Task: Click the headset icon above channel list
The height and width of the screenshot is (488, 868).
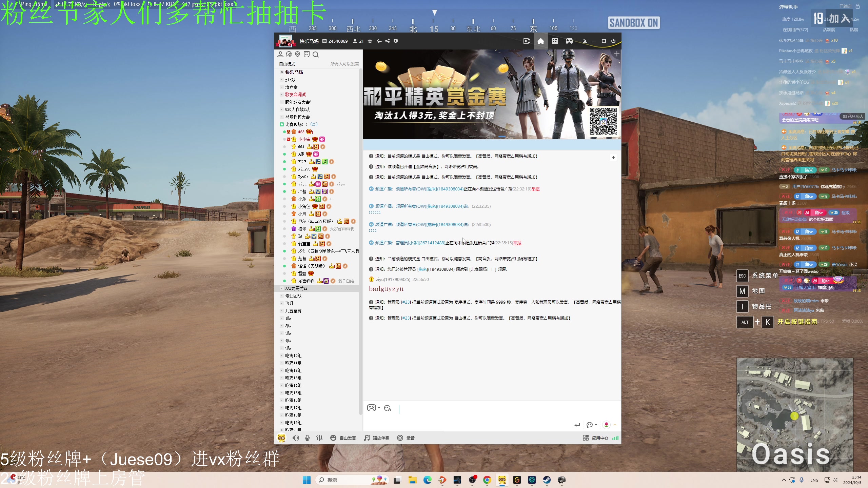Action: [289, 54]
